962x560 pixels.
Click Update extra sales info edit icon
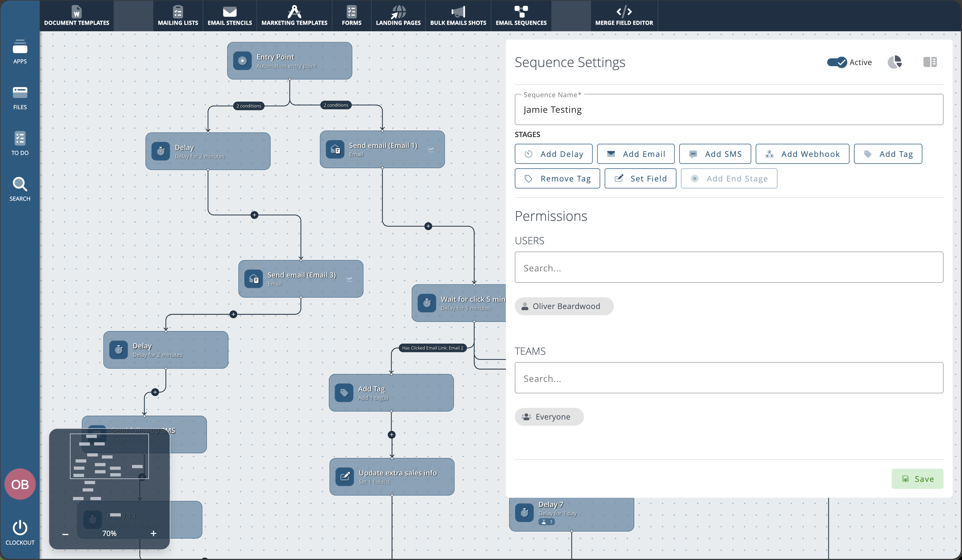click(345, 477)
